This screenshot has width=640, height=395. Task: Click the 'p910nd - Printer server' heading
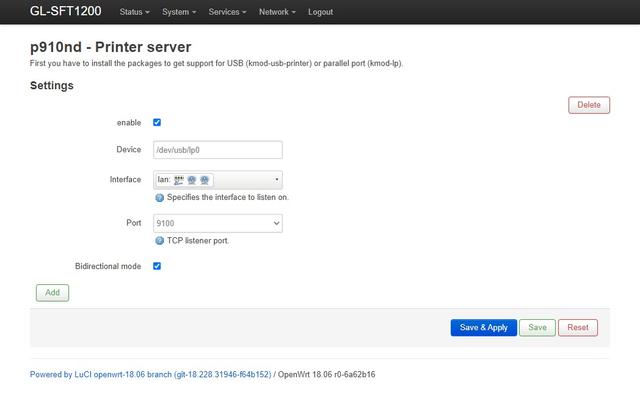pyautogui.click(x=111, y=47)
